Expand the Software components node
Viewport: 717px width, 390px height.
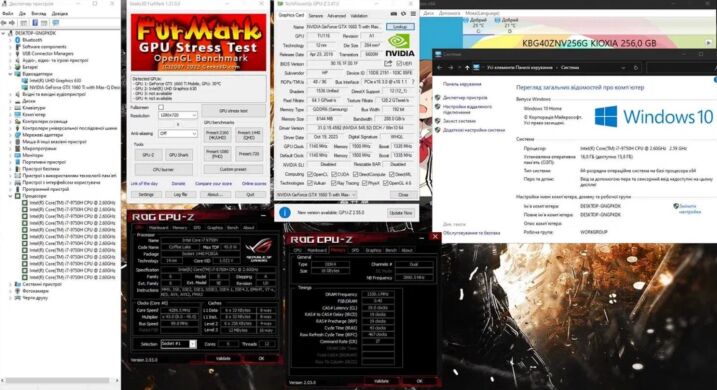[10, 47]
